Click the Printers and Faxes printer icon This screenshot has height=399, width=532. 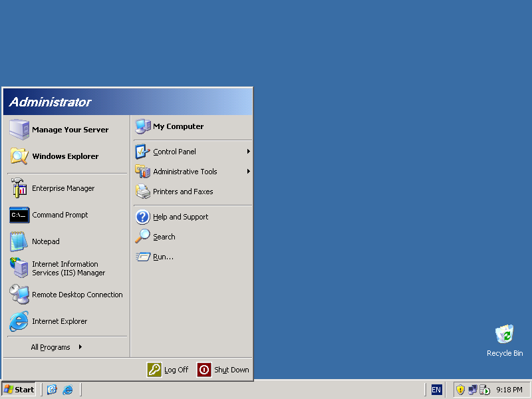pyautogui.click(x=143, y=192)
